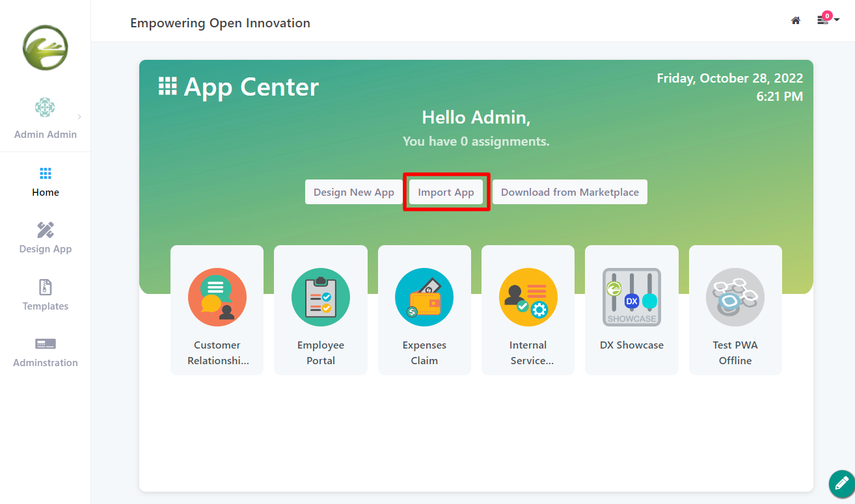Open Templates from the sidebar

coord(46,295)
